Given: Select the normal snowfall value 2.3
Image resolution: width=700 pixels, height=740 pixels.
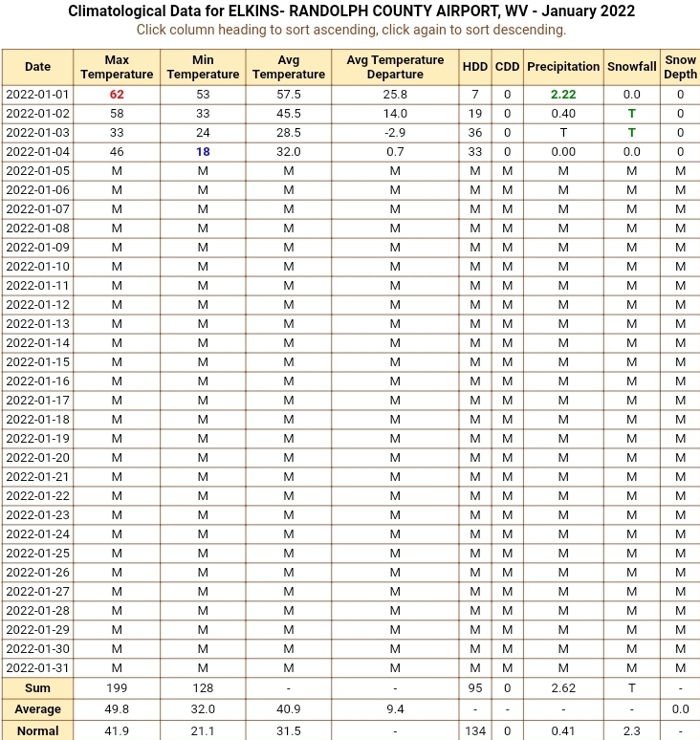Looking at the screenshot, I should 631,730.
